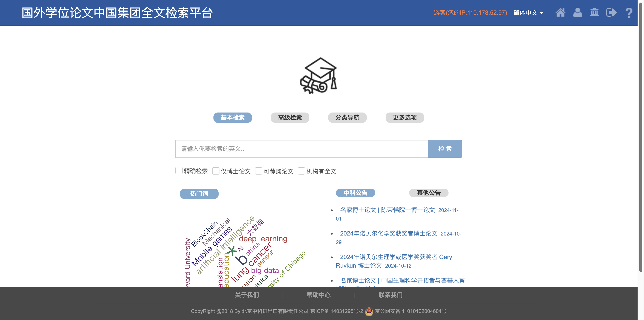Focus the English search input field
The height and width of the screenshot is (320, 644).
click(301, 149)
